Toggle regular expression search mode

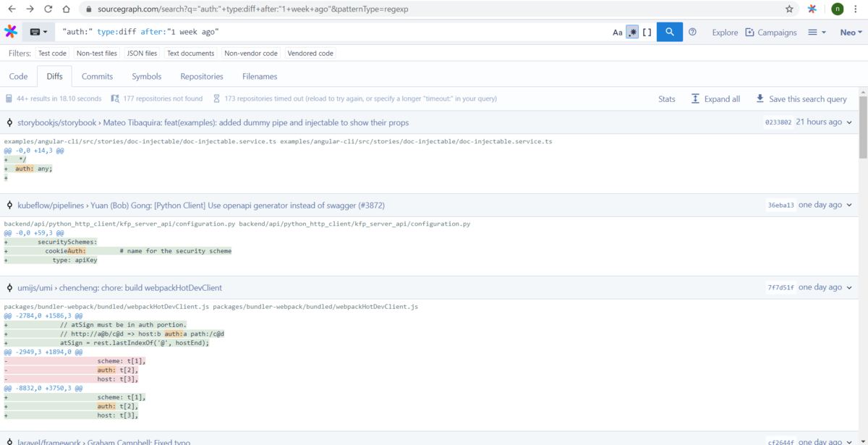(x=632, y=33)
